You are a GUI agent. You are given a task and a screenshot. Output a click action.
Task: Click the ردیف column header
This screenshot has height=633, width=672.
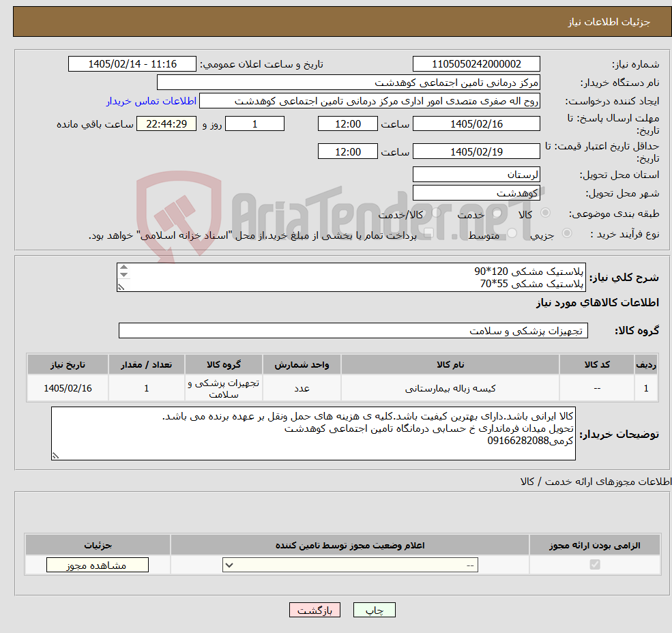[646, 365]
